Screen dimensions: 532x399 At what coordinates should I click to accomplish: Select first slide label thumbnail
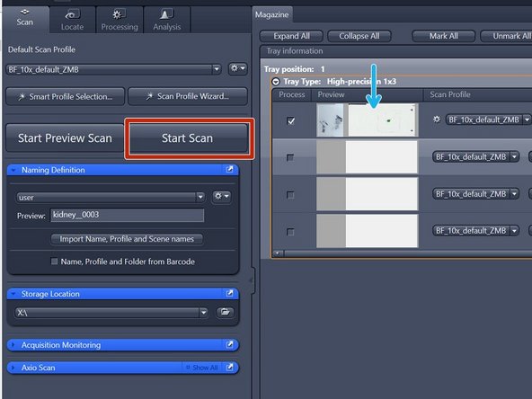330,120
